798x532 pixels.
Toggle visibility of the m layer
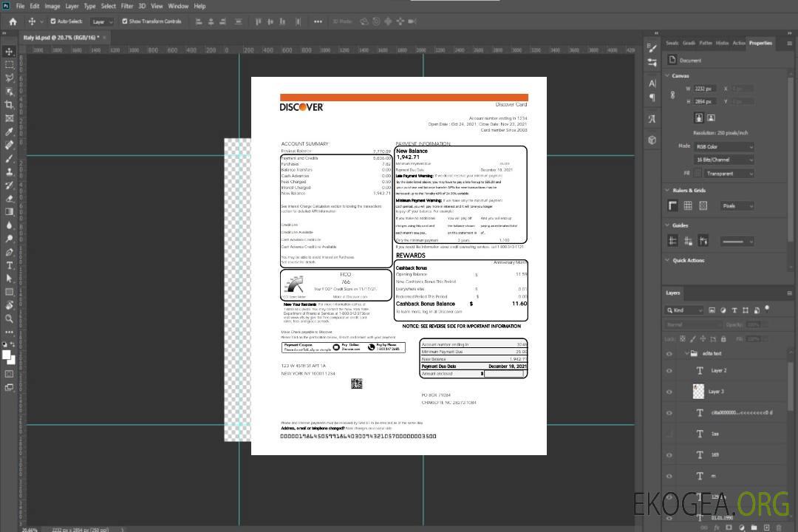point(669,477)
